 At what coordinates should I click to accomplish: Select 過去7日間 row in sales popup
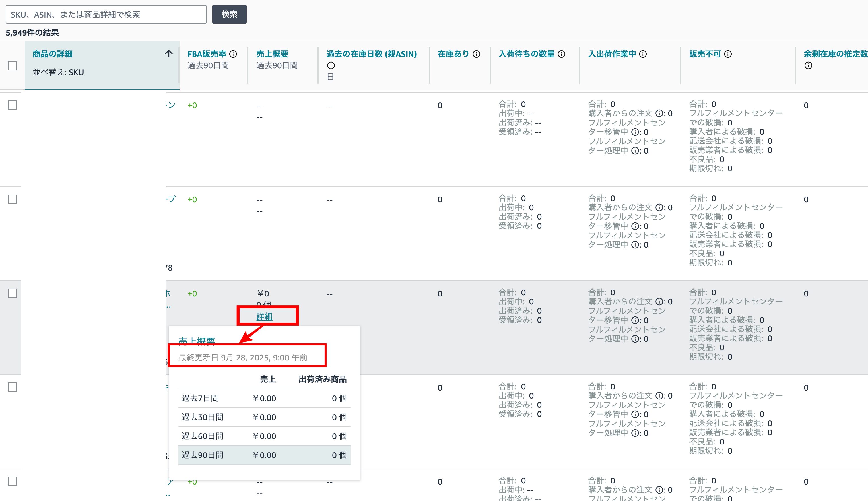(264, 398)
